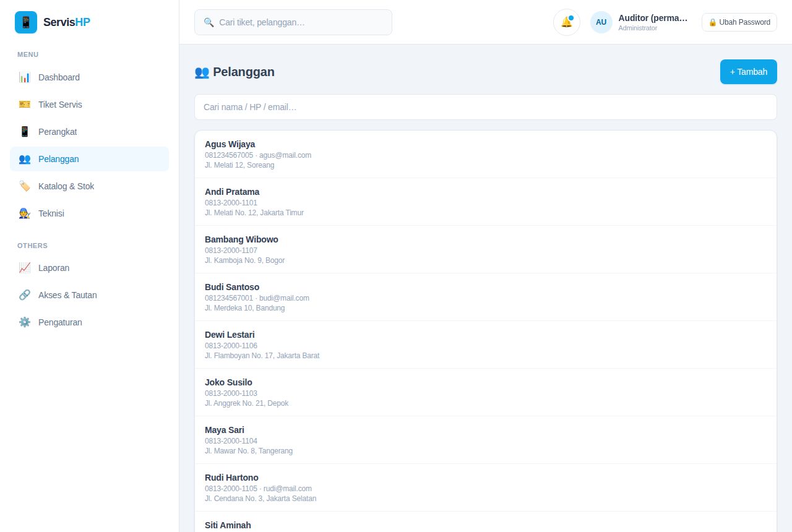Image resolution: width=792 pixels, height=532 pixels.
Task: Click the + Tambah button
Action: 749,72
